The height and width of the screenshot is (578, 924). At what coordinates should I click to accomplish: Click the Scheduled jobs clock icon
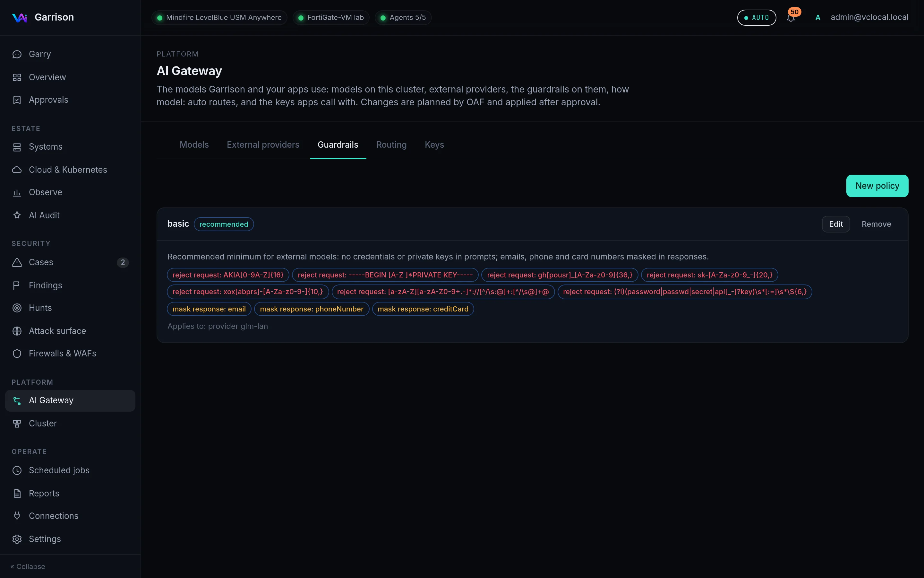(x=17, y=470)
